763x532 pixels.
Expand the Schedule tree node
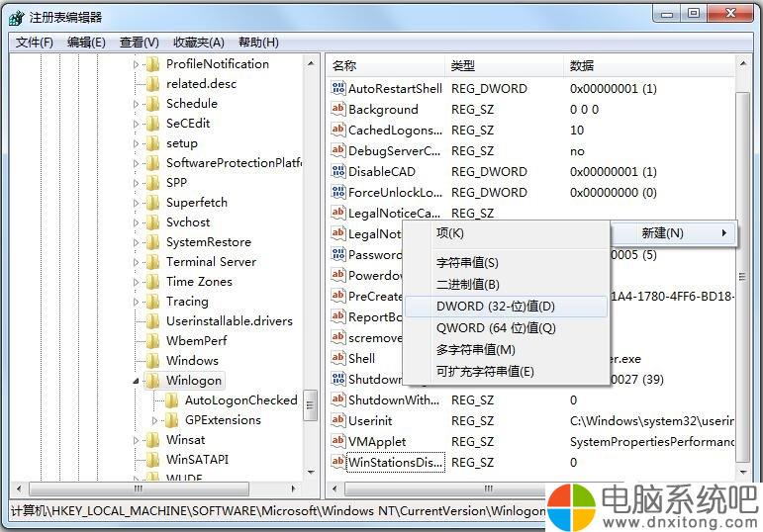point(136,104)
